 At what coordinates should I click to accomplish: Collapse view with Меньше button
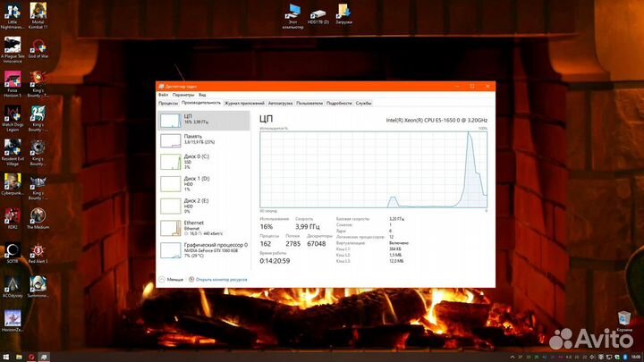click(171, 280)
